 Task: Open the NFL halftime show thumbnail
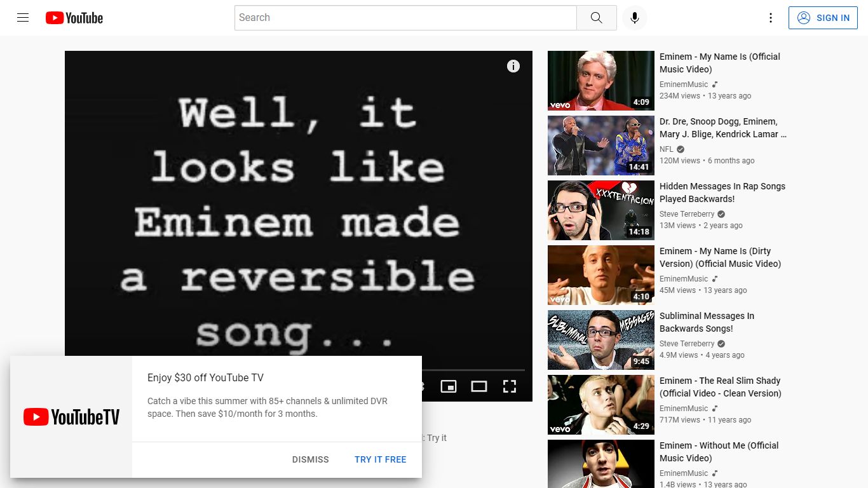[x=601, y=146]
